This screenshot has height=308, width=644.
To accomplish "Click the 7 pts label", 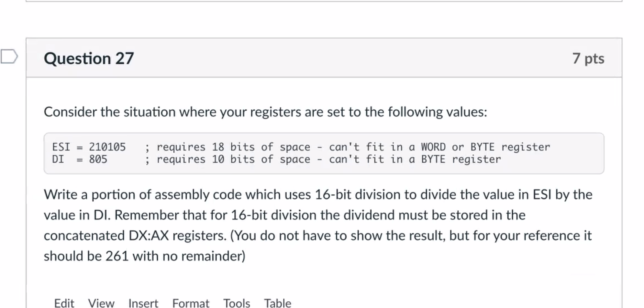I will (x=588, y=58).
